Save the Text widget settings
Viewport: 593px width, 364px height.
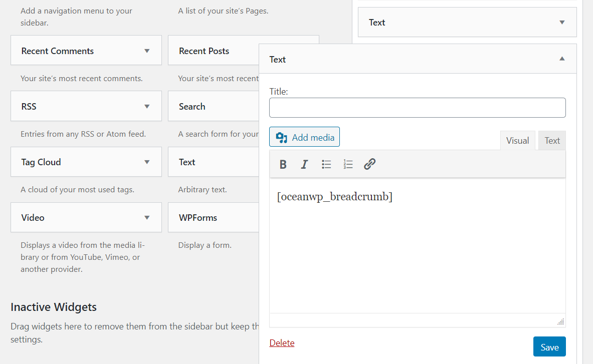tap(549, 346)
